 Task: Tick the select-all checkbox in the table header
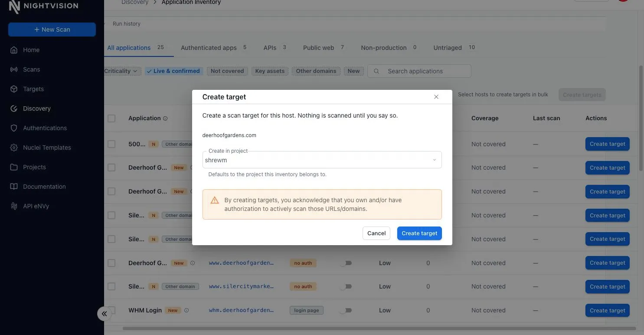click(x=111, y=118)
